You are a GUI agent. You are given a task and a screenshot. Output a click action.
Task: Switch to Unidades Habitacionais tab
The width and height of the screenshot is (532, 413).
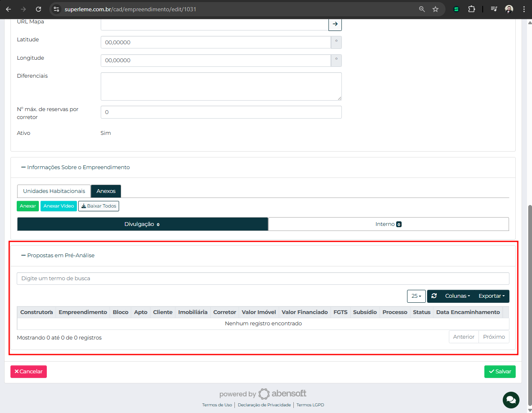pyautogui.click(x=54, y=191)
